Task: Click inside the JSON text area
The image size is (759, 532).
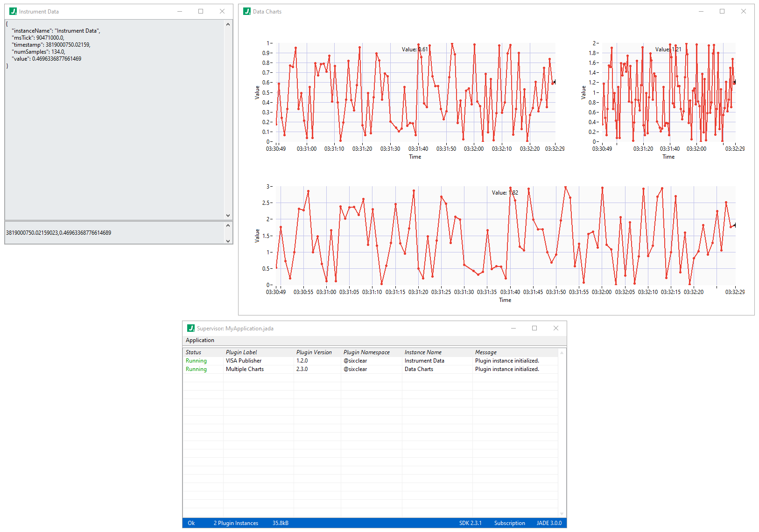Action: 112,117
